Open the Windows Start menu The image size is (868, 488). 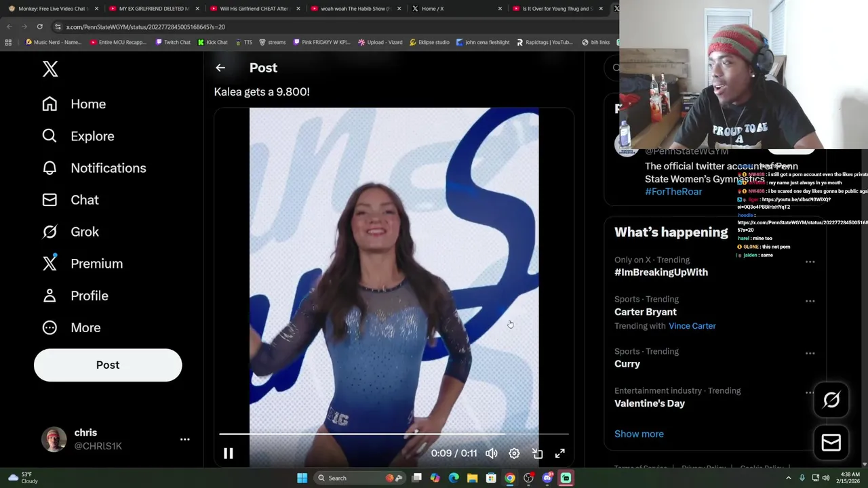pos(302,478)
